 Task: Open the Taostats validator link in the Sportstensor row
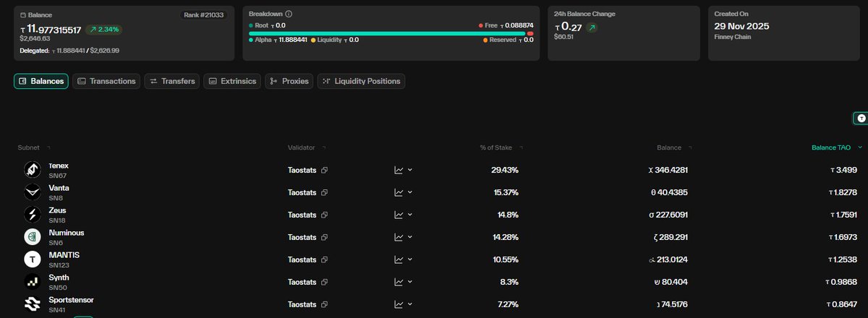pos(302,304)
